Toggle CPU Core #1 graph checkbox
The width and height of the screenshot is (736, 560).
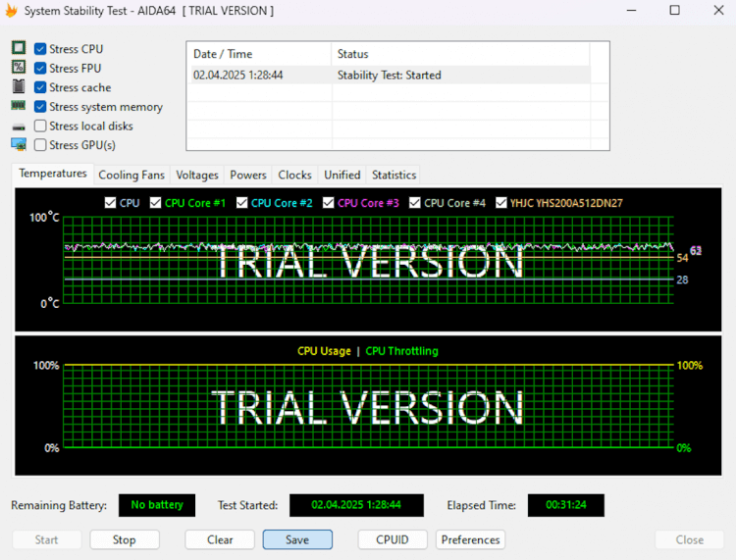point(155,203)
